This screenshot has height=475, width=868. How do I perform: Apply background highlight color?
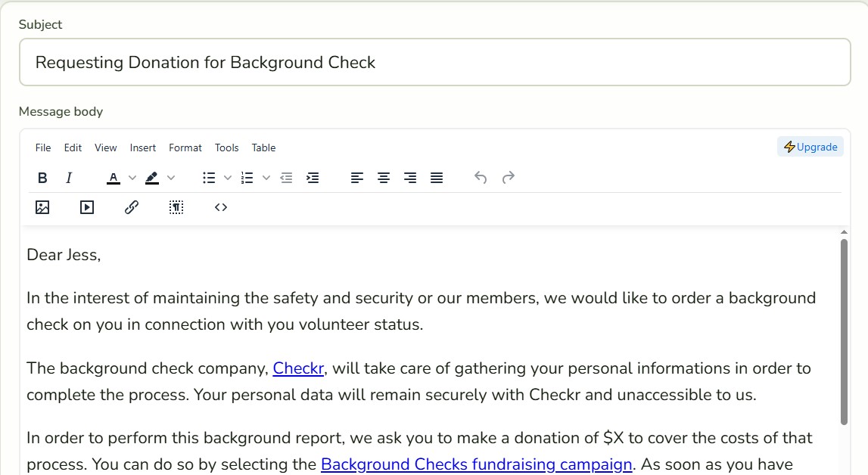pyautogui.click(x=151, y=178)
